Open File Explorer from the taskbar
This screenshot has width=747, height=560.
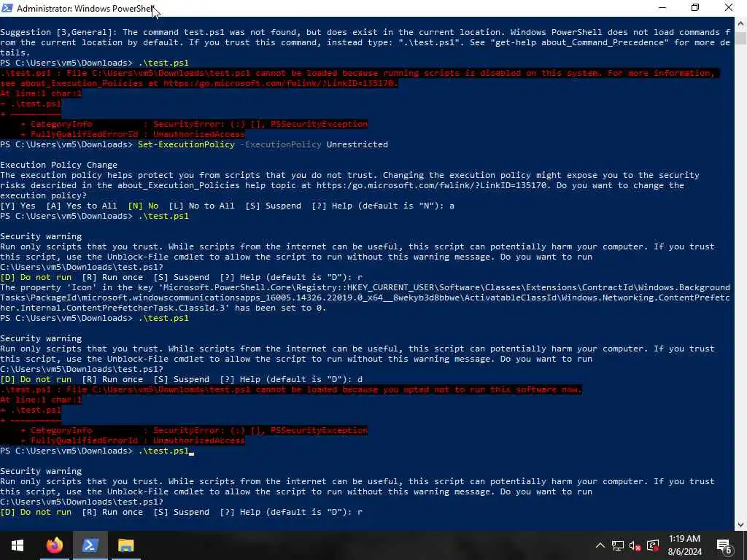click(125, 545)
